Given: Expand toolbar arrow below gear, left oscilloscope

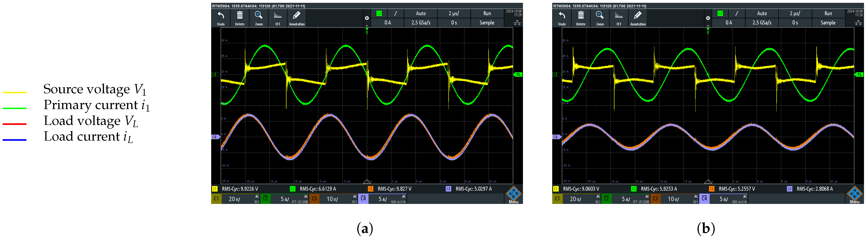Looking at the screenshot, I should (367, 26).
